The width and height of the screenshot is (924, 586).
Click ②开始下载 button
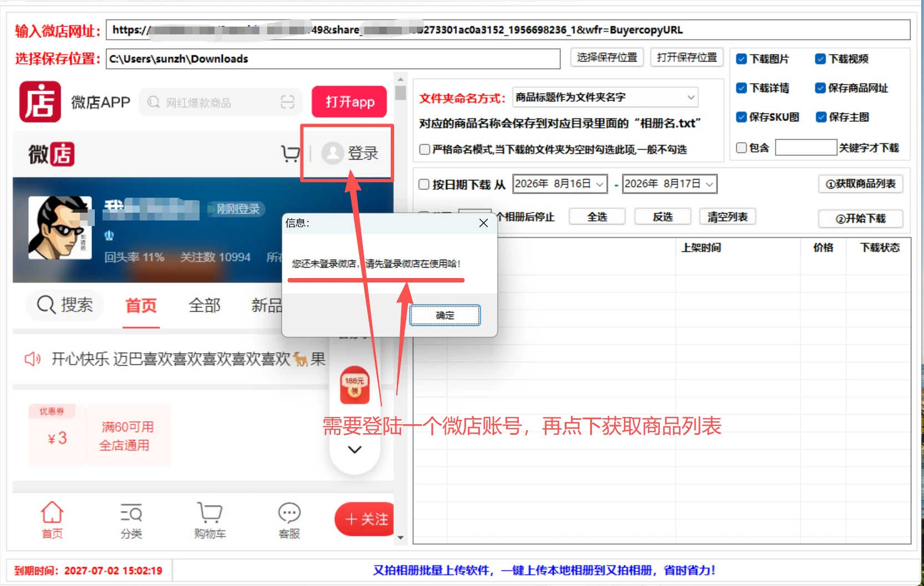pyautogui.click(x=861, y=218)
